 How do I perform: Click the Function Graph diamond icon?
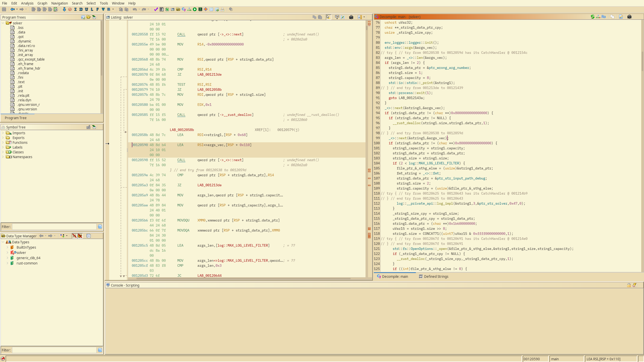click(x=206, y=9)
